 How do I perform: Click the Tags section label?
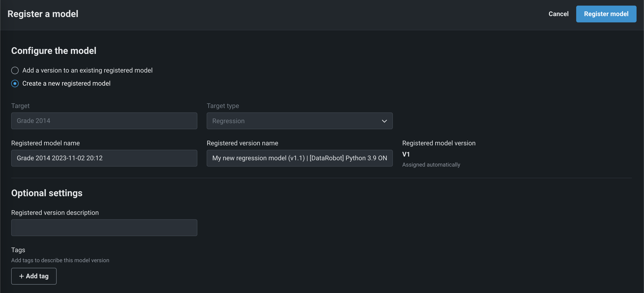tap(18, 250)
